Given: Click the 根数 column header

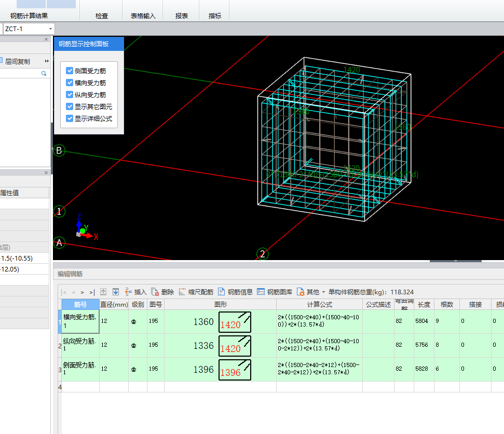Looking at the screenshot, I should point(447,304).
